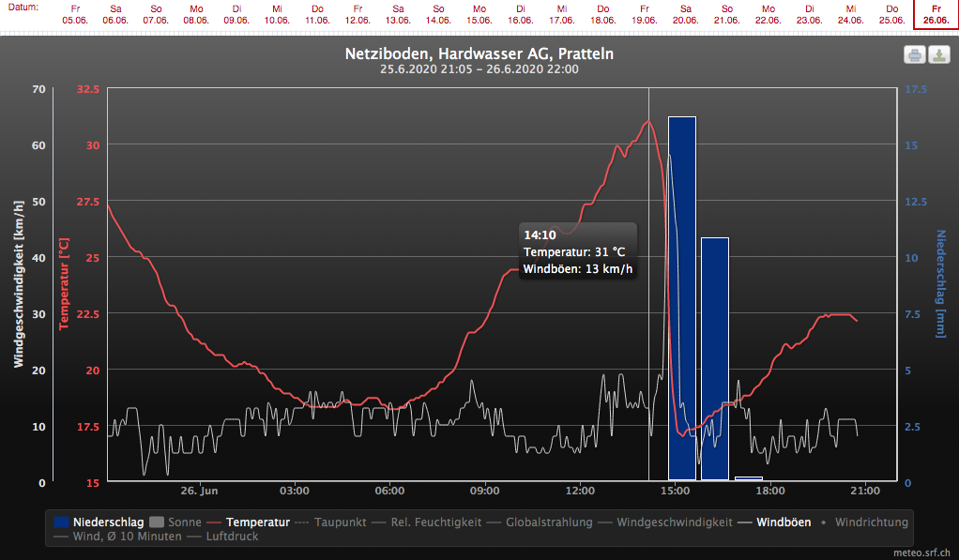Toggle the Sonne series in legend
The height and width of the screenshot is (560, 959).
click(175, 522)
